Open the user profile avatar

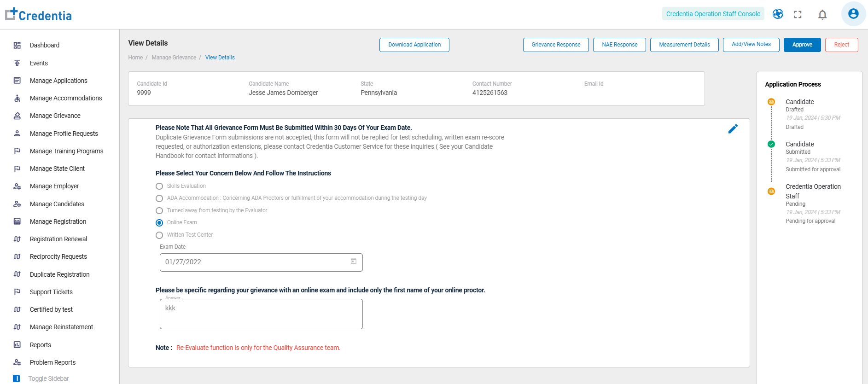[853, 14]
